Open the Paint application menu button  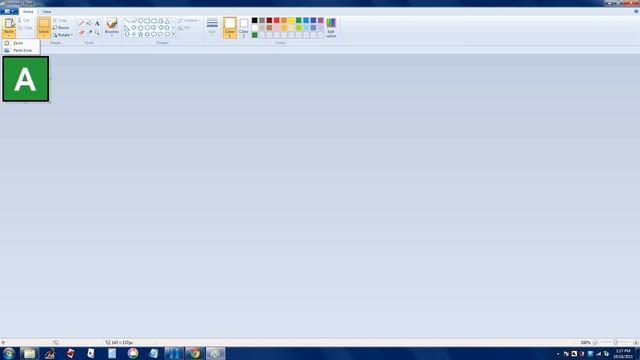pyautogui.click(x=9, y=11)
